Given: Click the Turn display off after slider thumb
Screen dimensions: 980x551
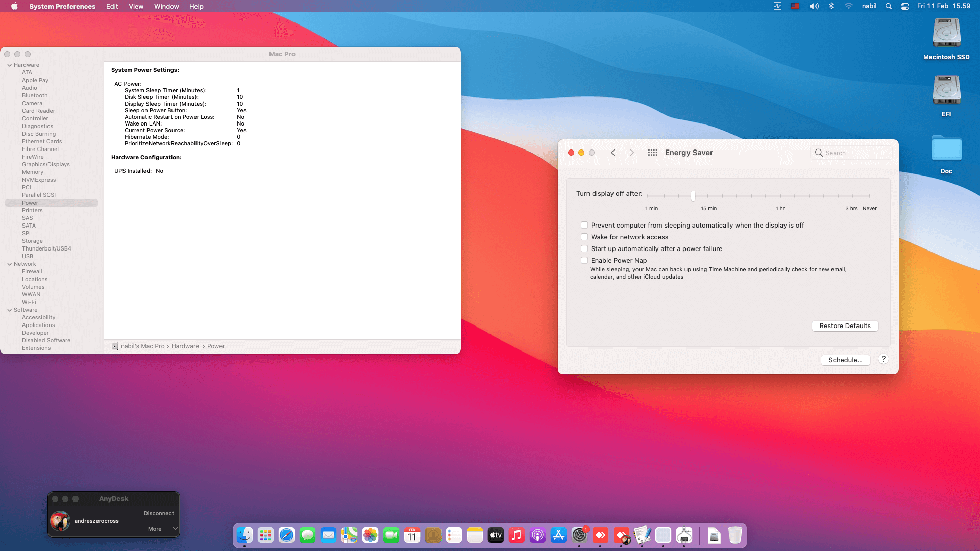Looking at the screenshot, I should click(693, 195).
